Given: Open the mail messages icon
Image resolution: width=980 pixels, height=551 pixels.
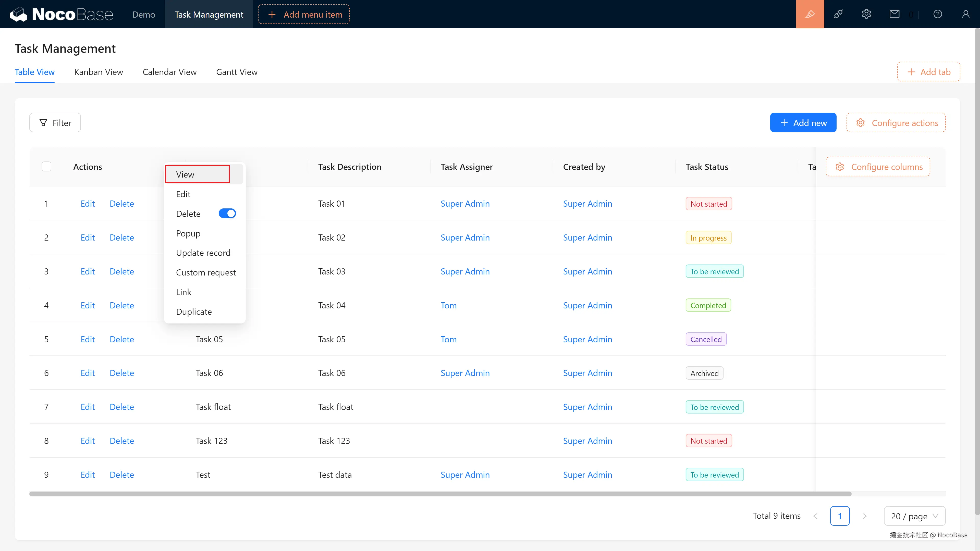Looking at the screenshot, I should [x=895, y=14].
